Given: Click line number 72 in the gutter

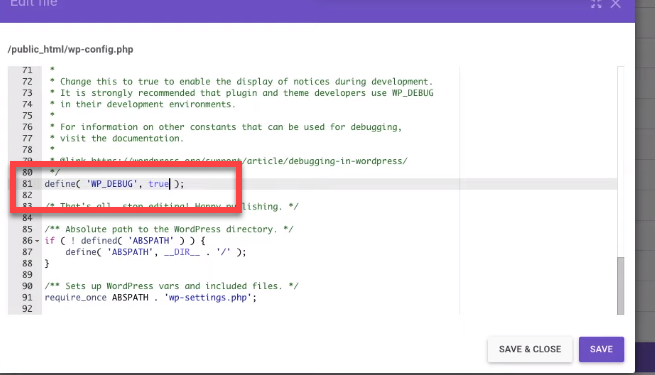Looking at the screenshot, I should 27,81.
